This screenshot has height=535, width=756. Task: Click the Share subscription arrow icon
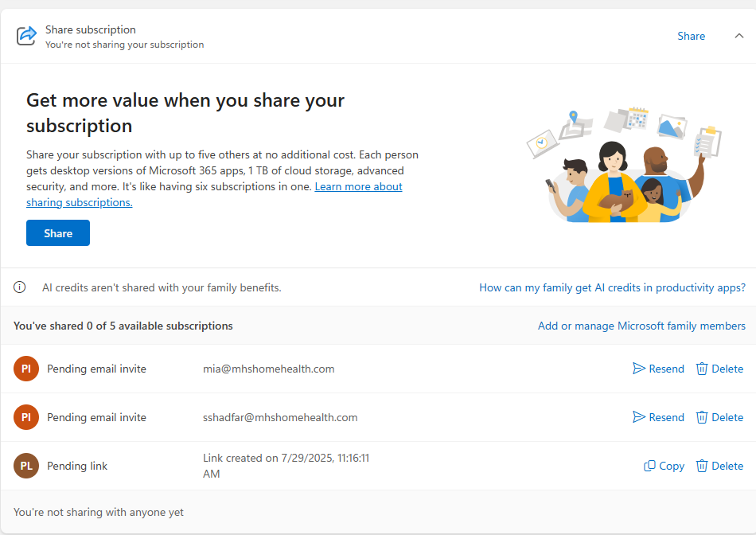tap(26, 36)
